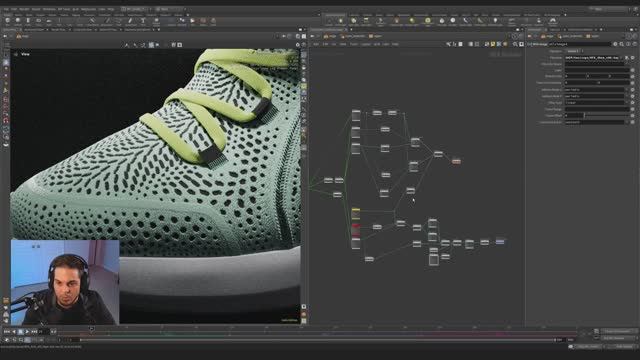Select the Tube shelf tool
640x360 pixels.
pos(28,22)
